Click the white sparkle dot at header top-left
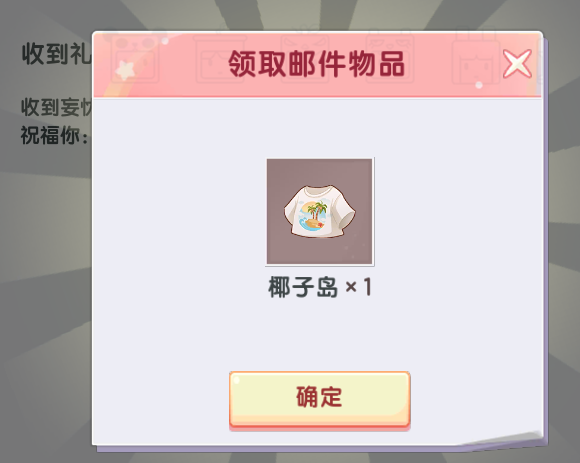Viewport: 580px width, 463px height. pos(165,41)
